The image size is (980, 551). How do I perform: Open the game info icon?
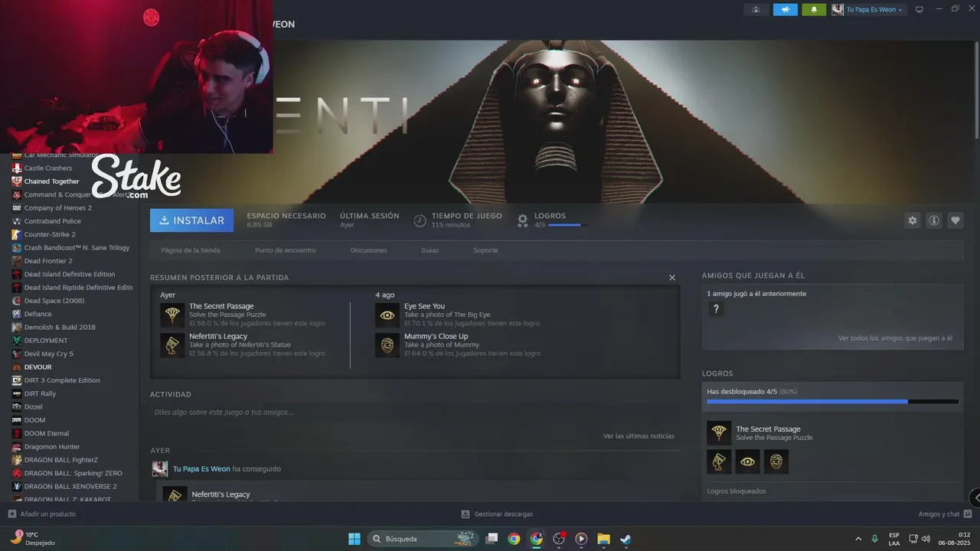[x=934, y=220]
